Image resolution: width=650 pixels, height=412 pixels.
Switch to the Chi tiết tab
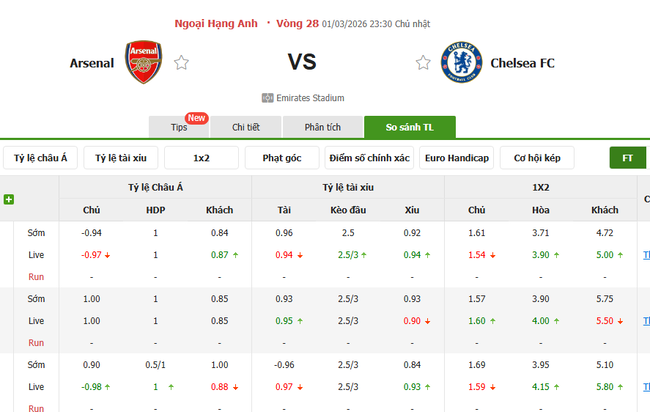coord(246,127)
